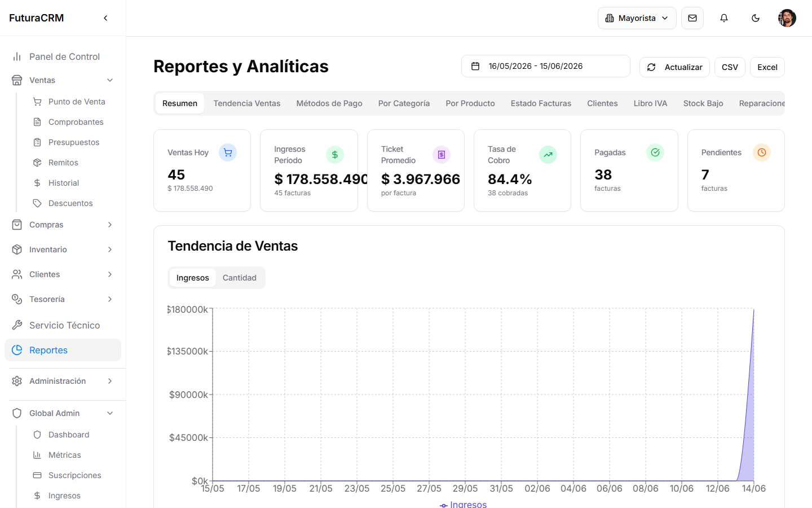Click the Dashboard shield icon in Global Admin
The image size is (812, 508).
(x=37, y=435)
